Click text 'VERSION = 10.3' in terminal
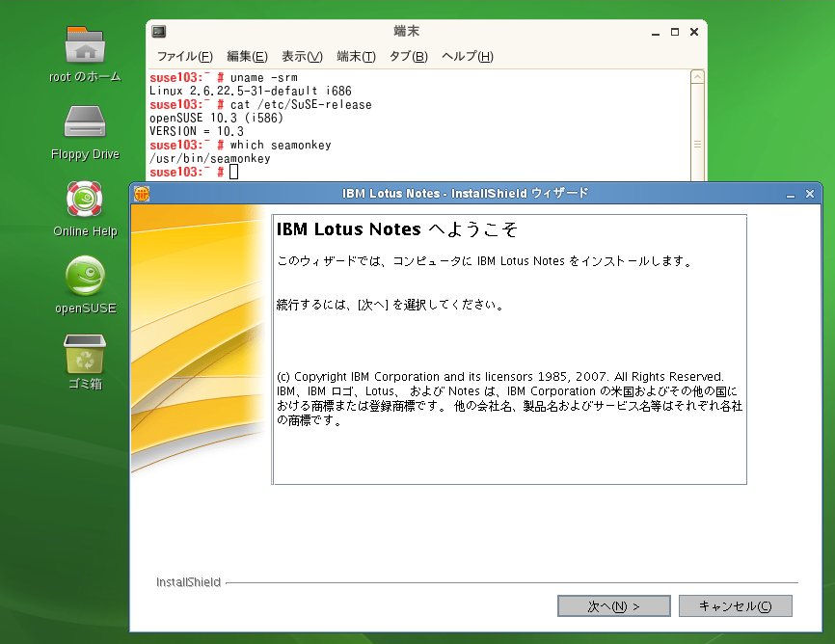Viewport: 835px width, 644px height. pos(197,131)
